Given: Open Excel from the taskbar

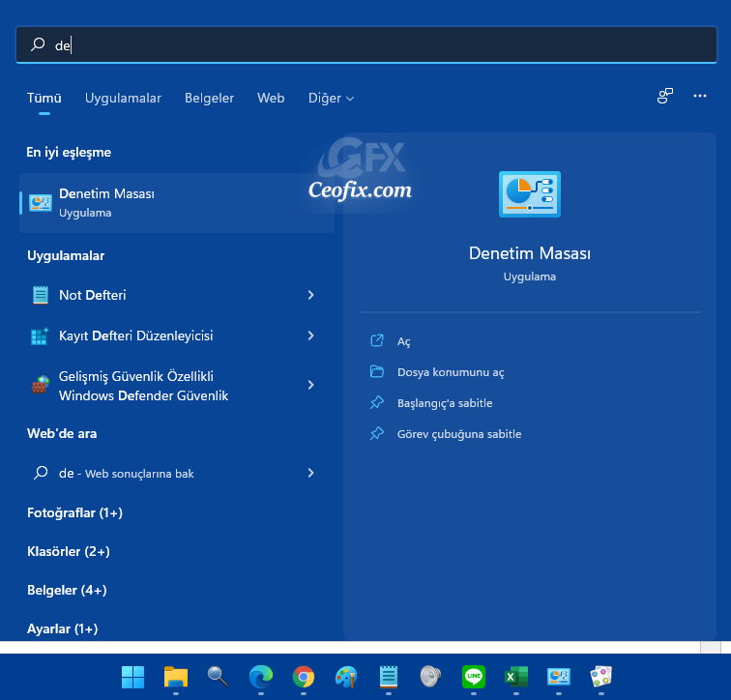Looking at the screenshot, I should (516, 677).
